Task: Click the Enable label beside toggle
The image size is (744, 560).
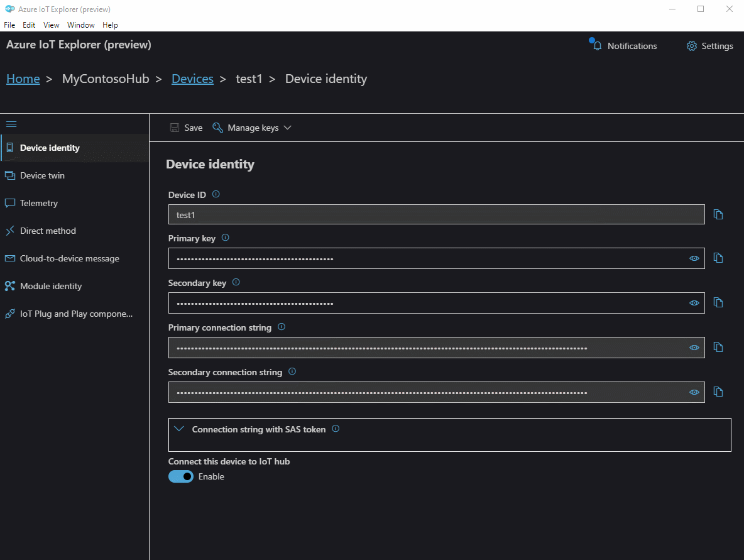Action: (x=211, y=476)
